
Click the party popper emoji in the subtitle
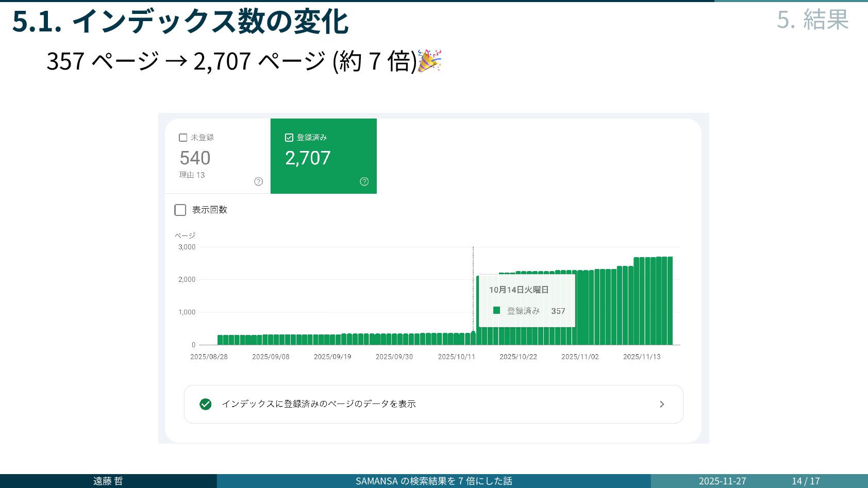(x=430, y=61)
